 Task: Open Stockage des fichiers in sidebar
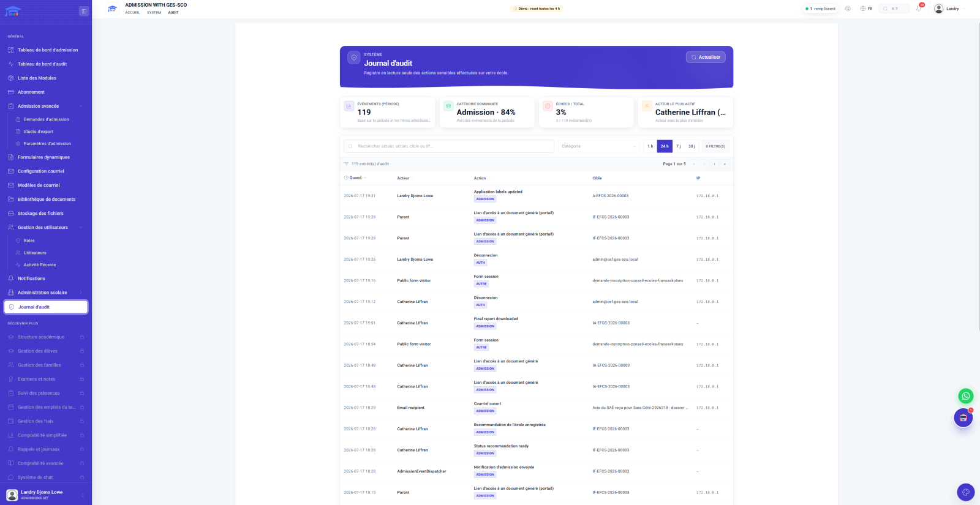coord(46,214)
